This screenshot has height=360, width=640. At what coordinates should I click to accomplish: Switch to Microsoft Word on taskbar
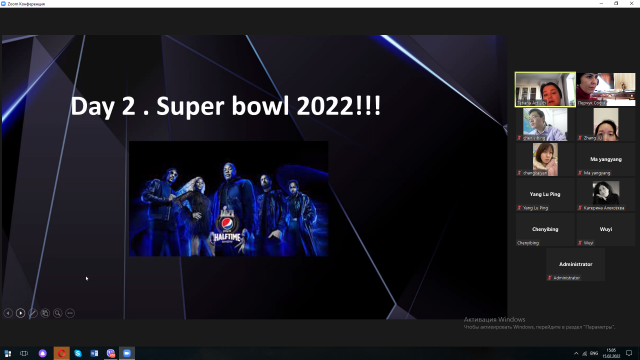94,353
